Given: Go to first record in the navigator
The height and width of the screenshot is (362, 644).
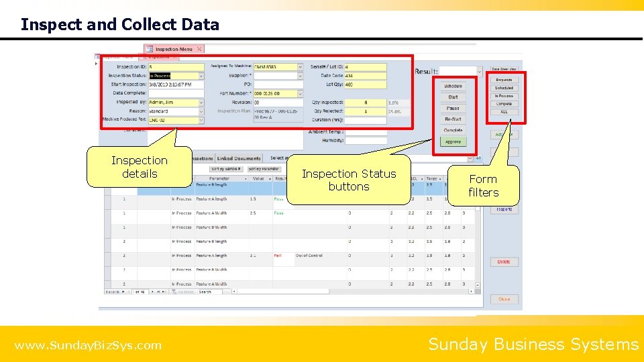Looking at the screenshot, I should (x=123, y=292).
